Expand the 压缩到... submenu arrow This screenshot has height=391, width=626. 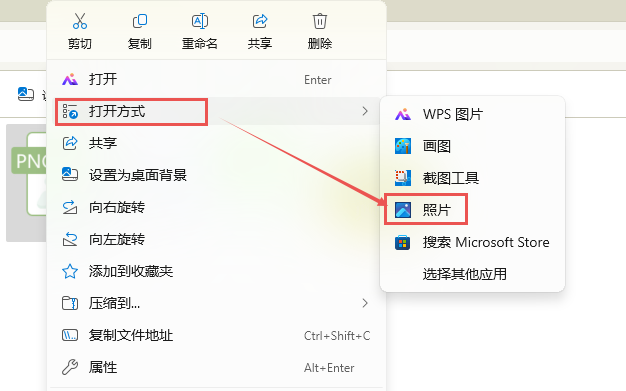pyautogui.click(x=365, y=303)
